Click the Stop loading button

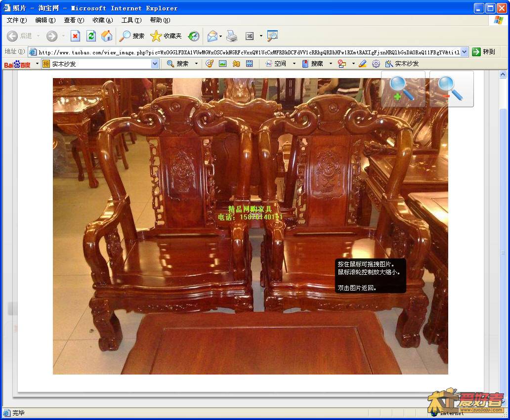(x=75, y=36)
